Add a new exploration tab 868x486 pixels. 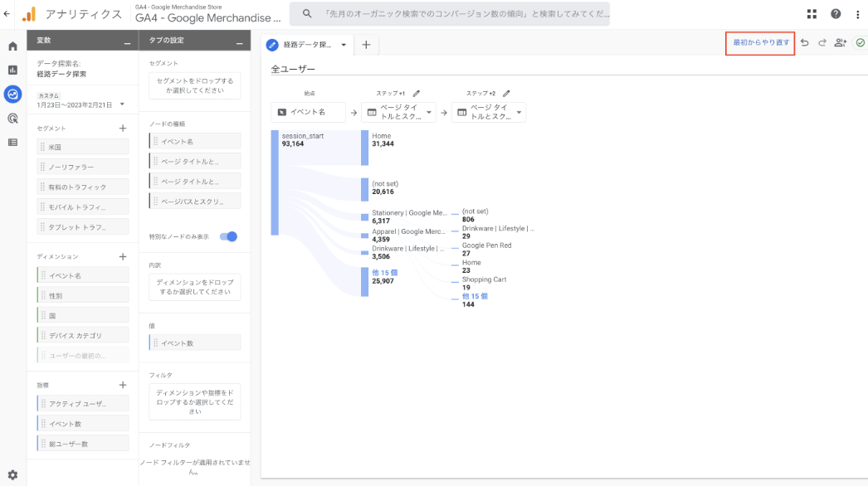click(366, 45)
